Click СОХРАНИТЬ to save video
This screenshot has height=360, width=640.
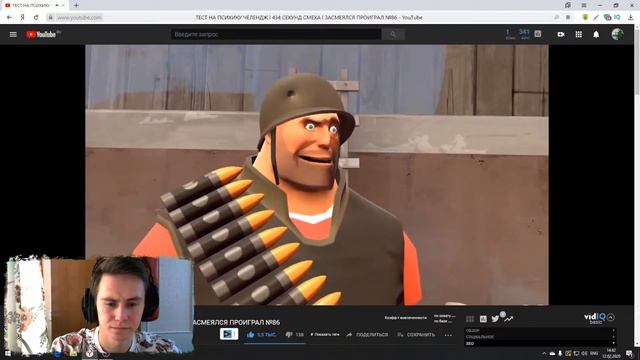click(416, 335)
